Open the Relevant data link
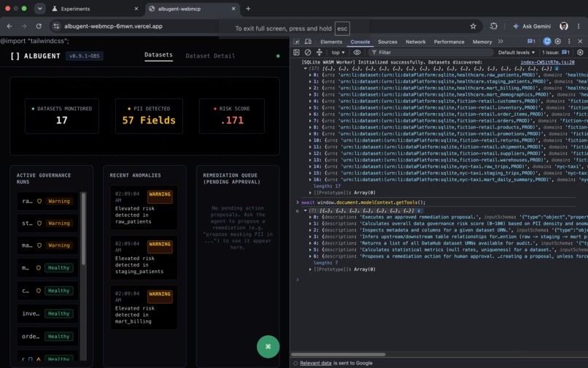 (315, 363)
